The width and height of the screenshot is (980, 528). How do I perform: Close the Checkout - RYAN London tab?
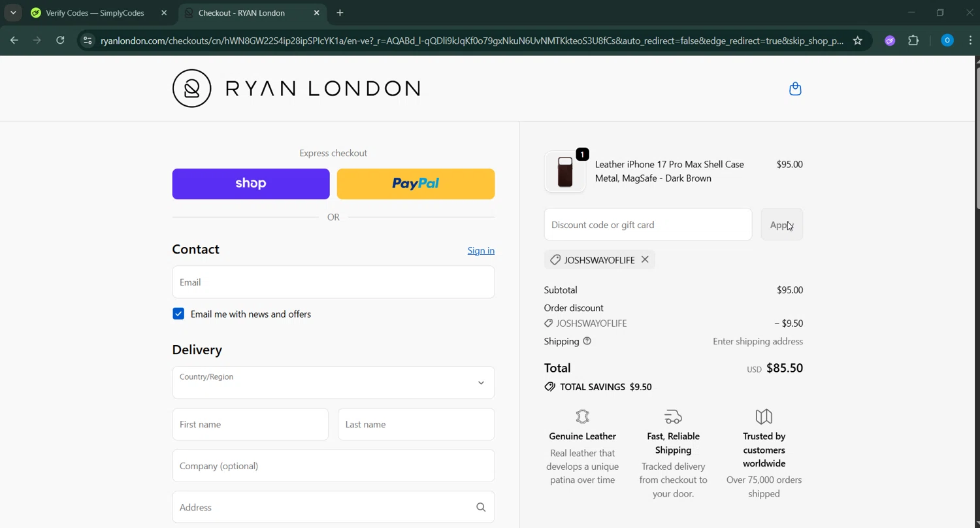316,12
